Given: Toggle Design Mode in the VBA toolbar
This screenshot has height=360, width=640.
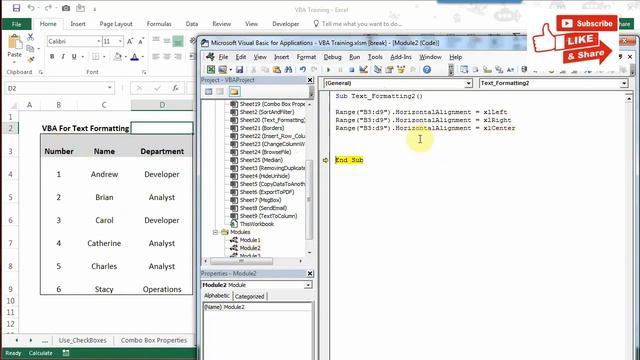Looking at the screenshot, I should coord(363,69).
